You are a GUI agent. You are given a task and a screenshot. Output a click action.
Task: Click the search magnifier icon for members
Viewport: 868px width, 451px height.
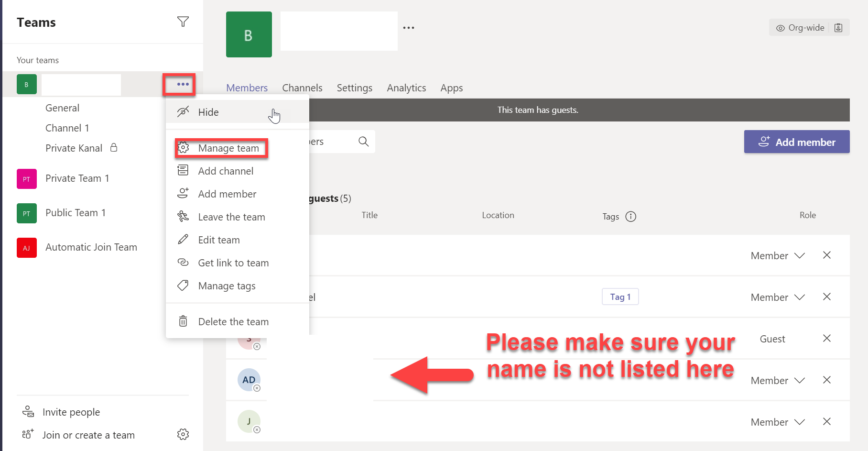(363, 142)
